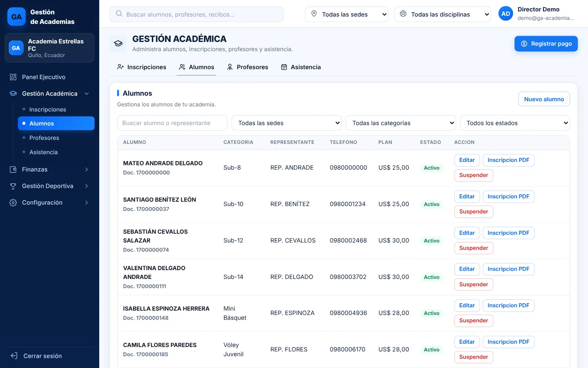The width and height of the screenshot is (588, 368).
Task: Click the Finanzas wallet icon
Action: [13, 169]
